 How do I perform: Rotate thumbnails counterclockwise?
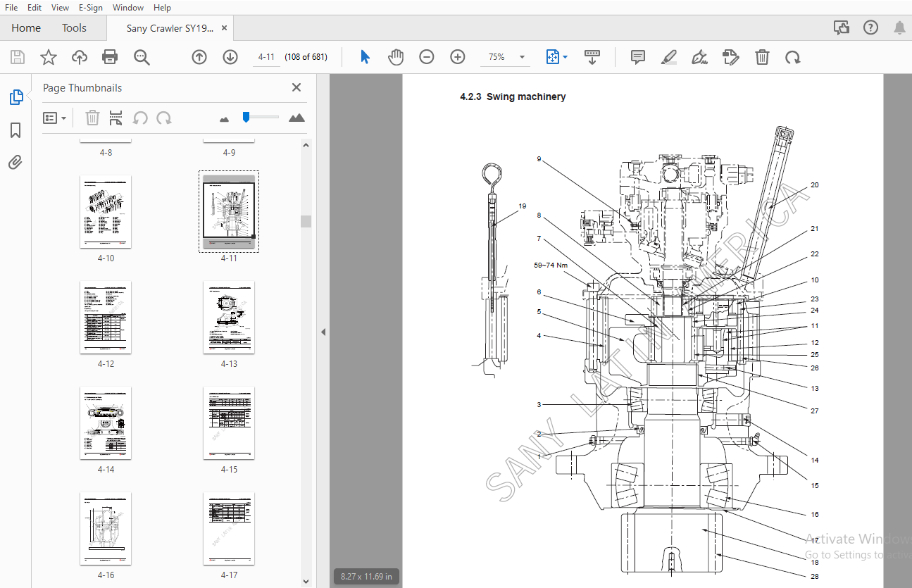(140, 118)
